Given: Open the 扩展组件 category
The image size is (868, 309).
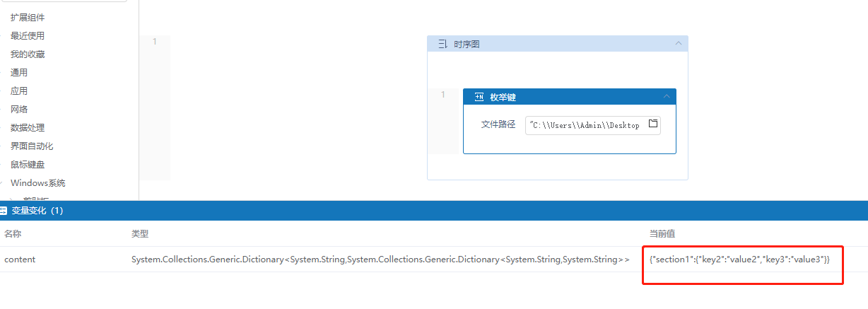Looking at the screenshot, I should (x=28, y=17).
